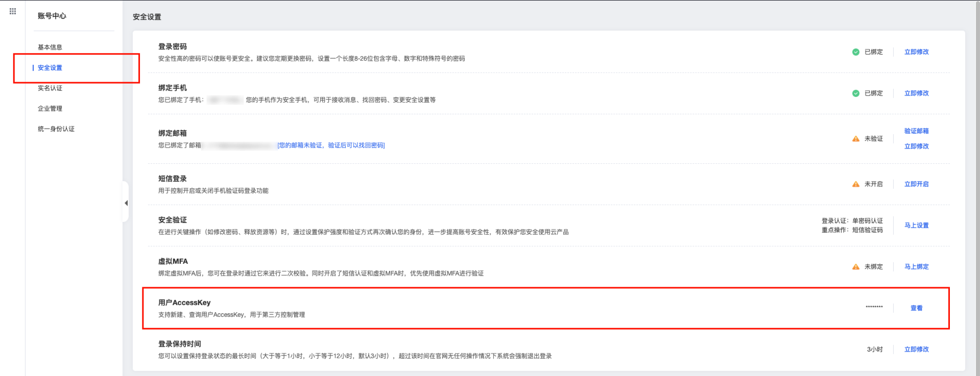Click 马上设置 for security verification

click(916, 225)
